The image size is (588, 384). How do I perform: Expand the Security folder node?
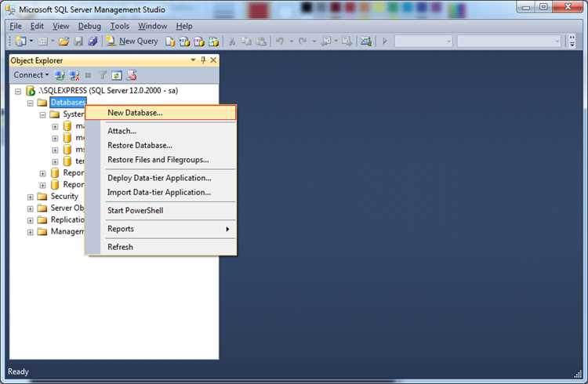[31, 197]
